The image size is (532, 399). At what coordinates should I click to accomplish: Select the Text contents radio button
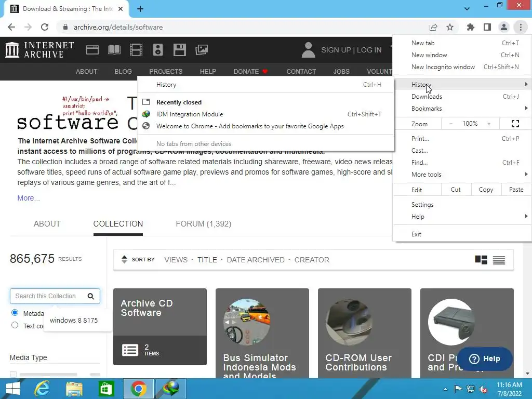click(15, 325)
